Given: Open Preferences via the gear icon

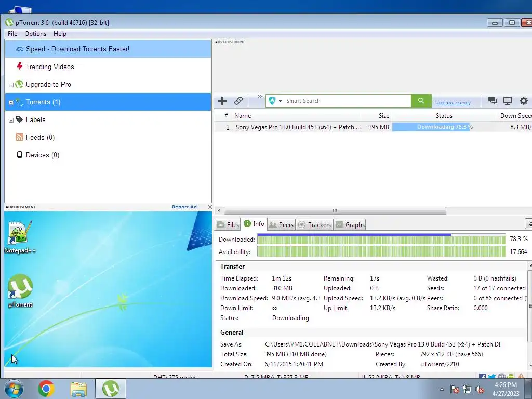Looking at the screenshot, I should coord(524,100).
